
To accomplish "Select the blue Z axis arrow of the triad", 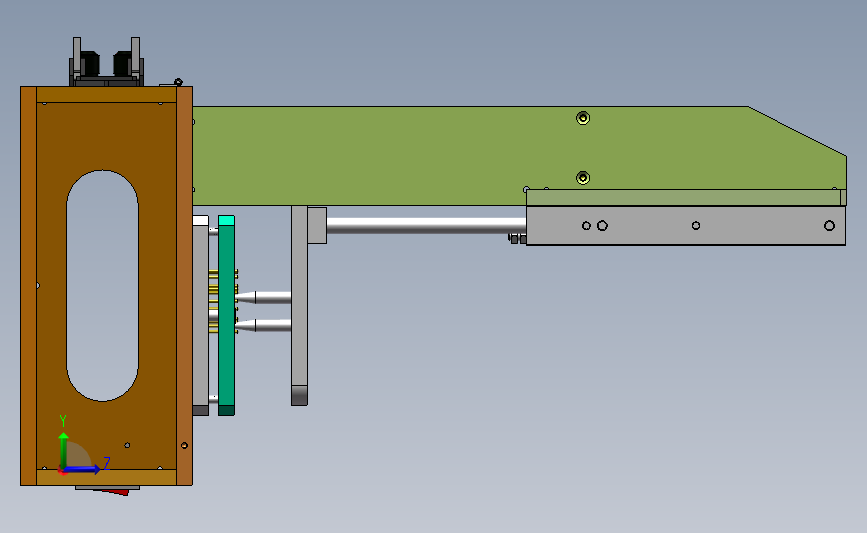I will point(83,469).
